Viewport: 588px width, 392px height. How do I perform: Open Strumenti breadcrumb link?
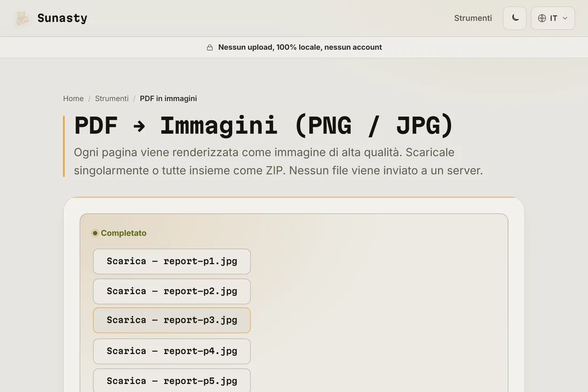112,98
